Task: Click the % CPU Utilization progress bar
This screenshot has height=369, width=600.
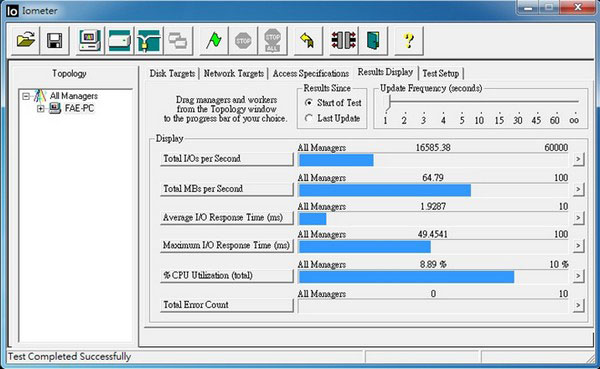Action: click(433, 277)
